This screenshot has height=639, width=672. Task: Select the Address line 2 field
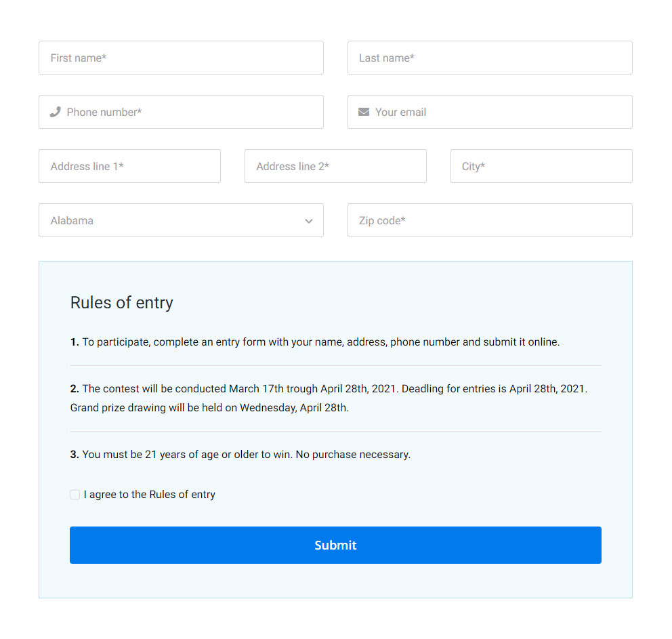pos(335,166)
